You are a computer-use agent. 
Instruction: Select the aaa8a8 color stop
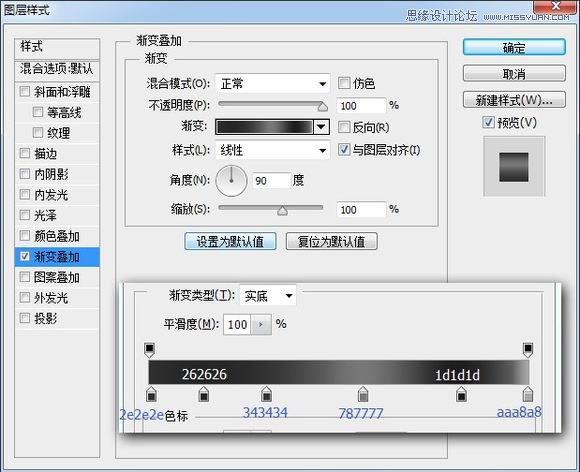pos(528,395)
